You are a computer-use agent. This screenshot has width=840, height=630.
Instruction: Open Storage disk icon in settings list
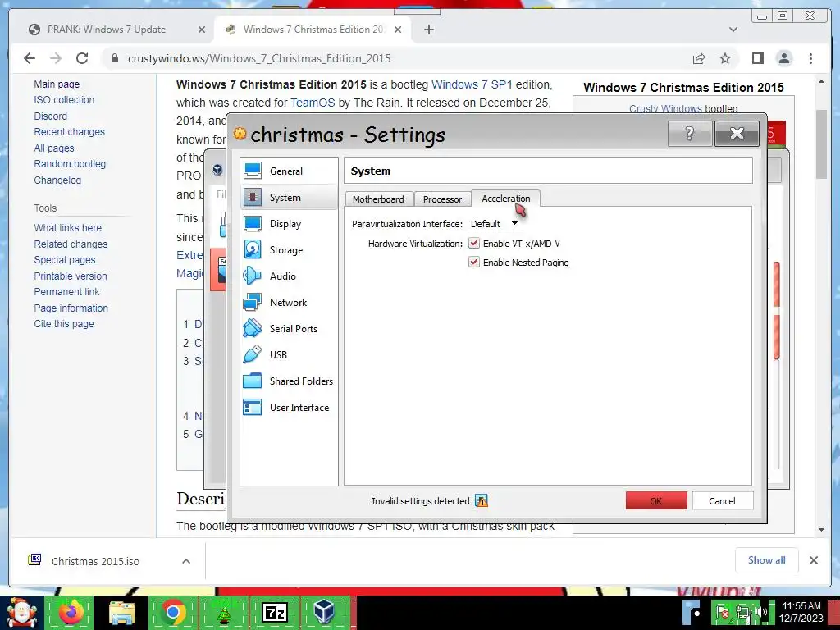253,249
